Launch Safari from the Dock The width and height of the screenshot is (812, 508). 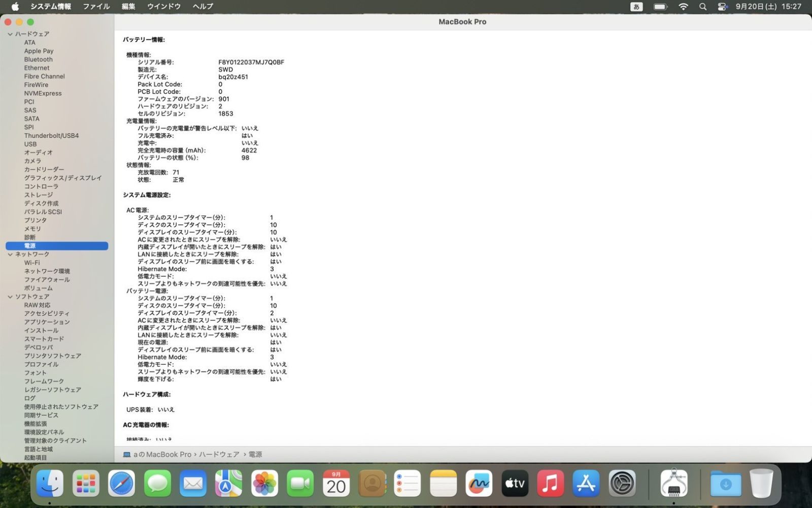[x=121, y=483]
